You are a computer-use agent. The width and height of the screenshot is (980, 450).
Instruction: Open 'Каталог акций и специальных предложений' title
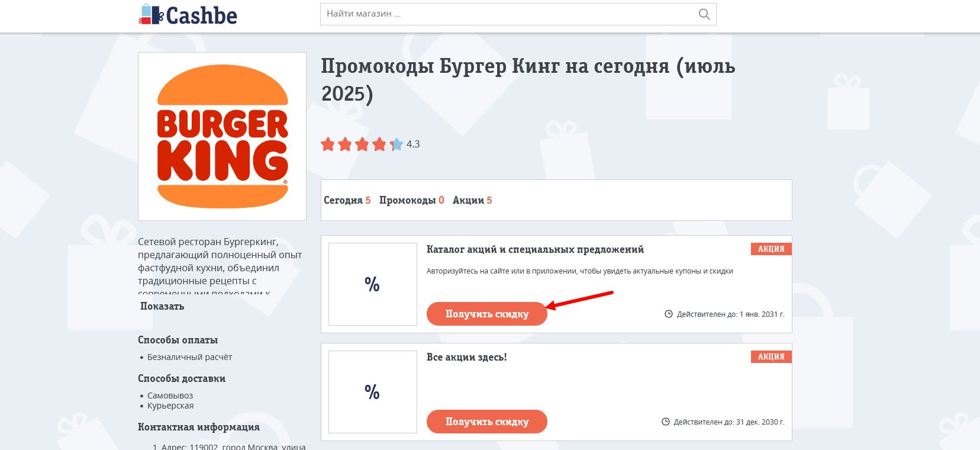(x=535, y=249)
